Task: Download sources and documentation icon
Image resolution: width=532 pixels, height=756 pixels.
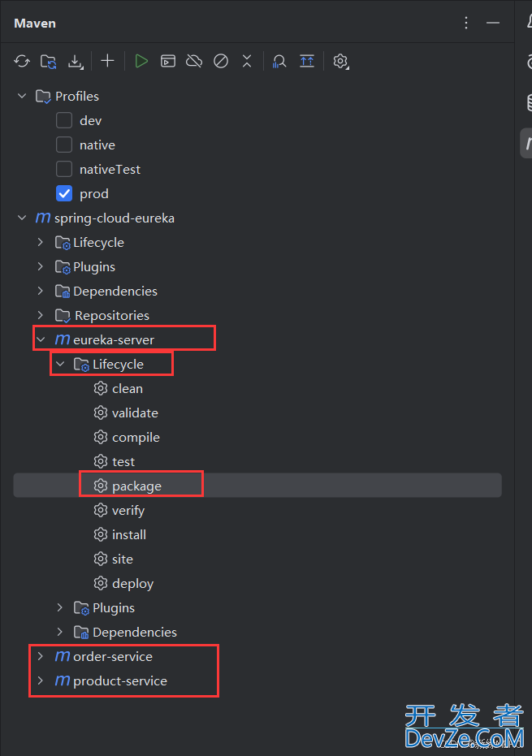Action: 76,61
